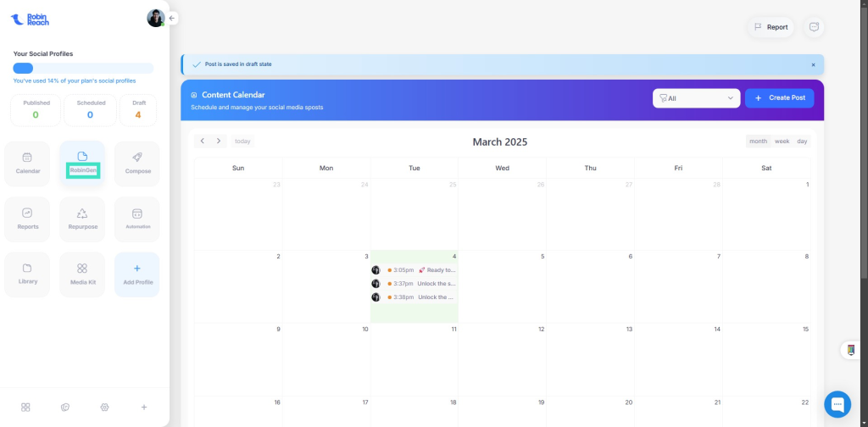Viewport: 868px width, 427px height.
Task: Click the Sat column header
Action: (x=766, y=168)
